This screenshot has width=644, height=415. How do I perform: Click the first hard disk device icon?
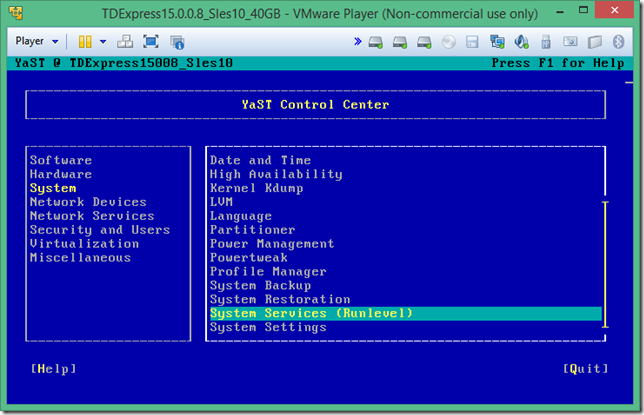pyautogui.click(x=375, y=42)
